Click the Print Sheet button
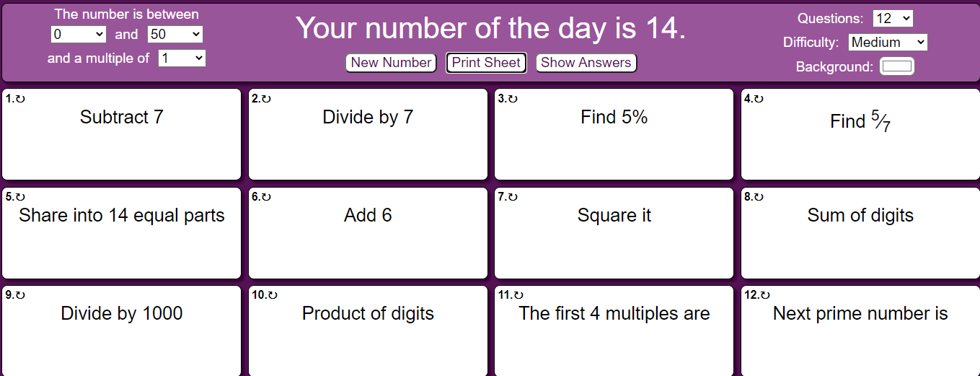This screenshot has width=980, height=376. click(x=486, y=63)
